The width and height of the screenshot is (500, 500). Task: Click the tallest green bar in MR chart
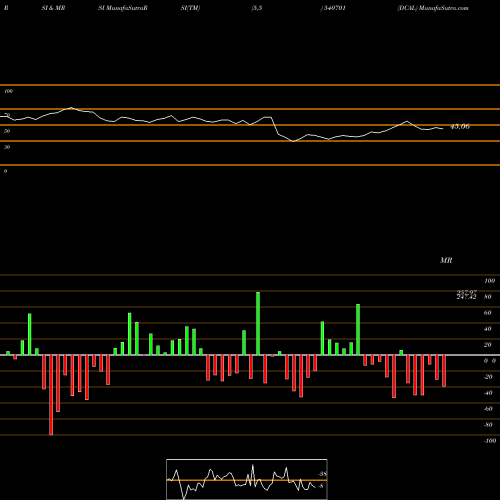pyautogui.click(x=258, y=323)
